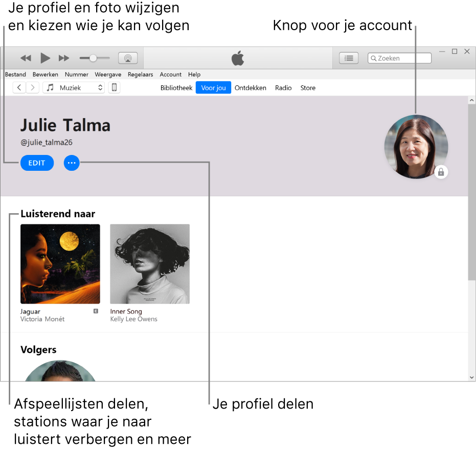Image resolution: width=476 pixels, height=450 pixels.
Task: Open the Nummer menu
Action: click(x=77, y=74)
